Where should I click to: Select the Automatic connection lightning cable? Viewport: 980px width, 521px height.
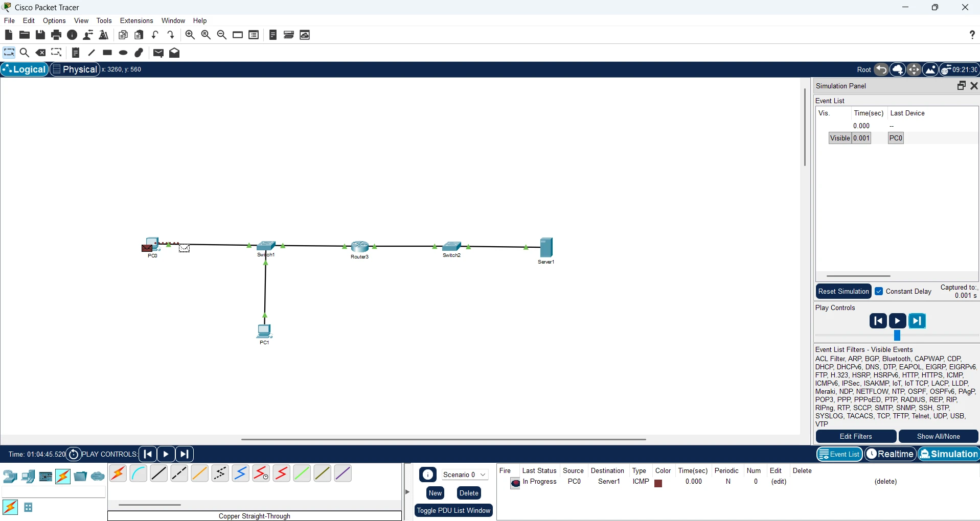[x=118, y=473]
